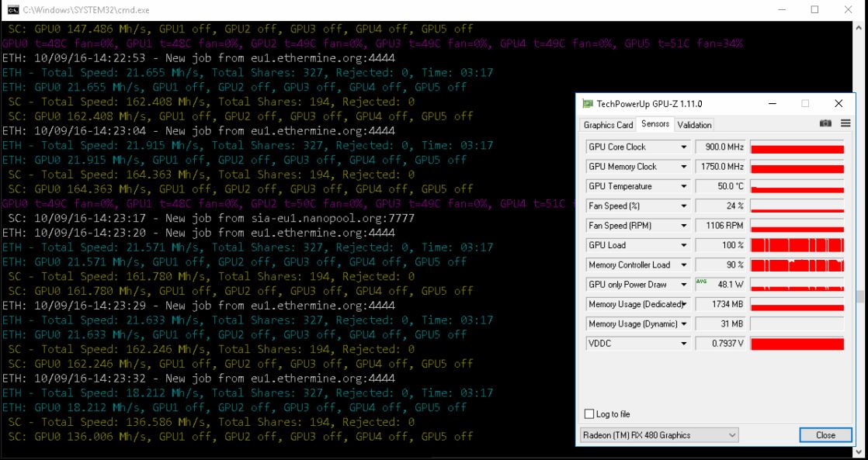Click the 90 % memory controller load value
The width and height of the screenshot is (868, 460).
click(x=720, y=265)
